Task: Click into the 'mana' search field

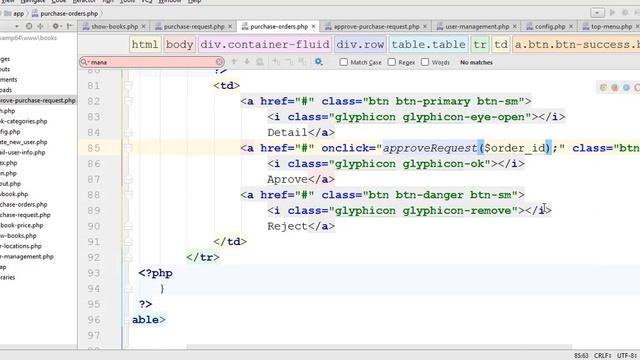Action: coord(152,62)
